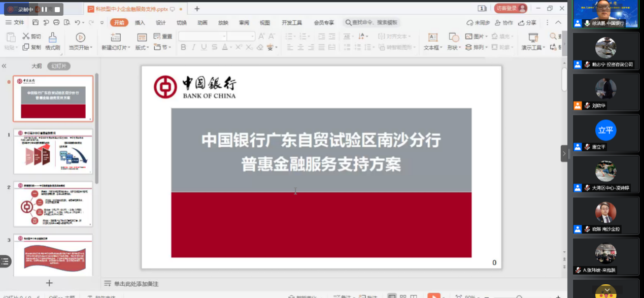The height and width of the screenshot is (298, 644).
Task: Click the 形状 shapes icon
Action: click(x=453, y=37)
